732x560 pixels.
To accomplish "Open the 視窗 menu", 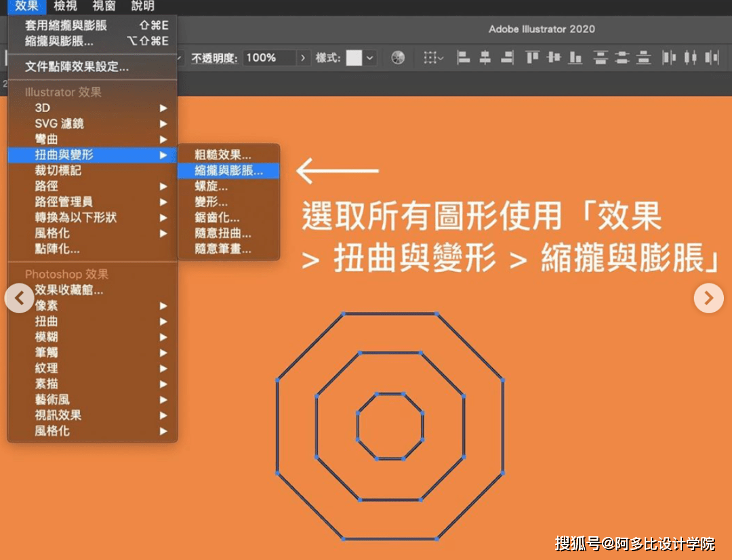I will (x=103, y=7).
